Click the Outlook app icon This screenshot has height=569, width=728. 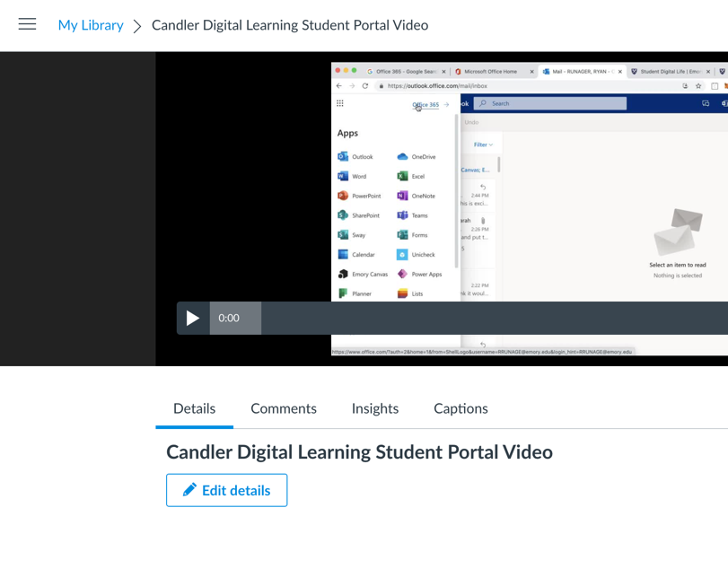(x=343, y=157)
